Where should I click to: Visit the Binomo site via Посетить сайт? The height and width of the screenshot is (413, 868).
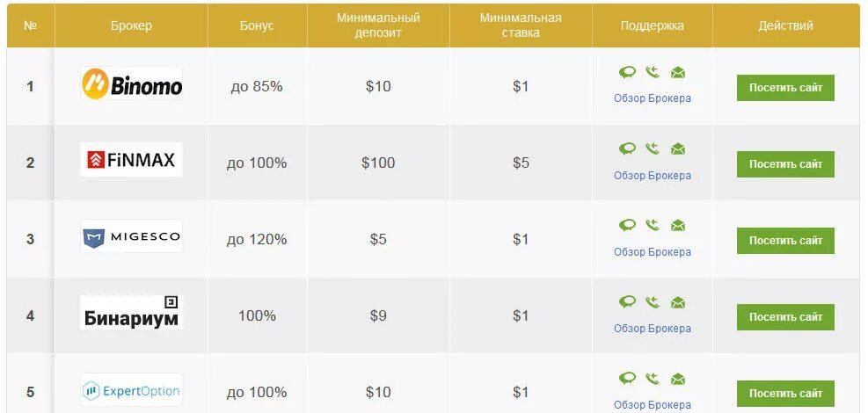pyautogui.click(x=785, y=88)
